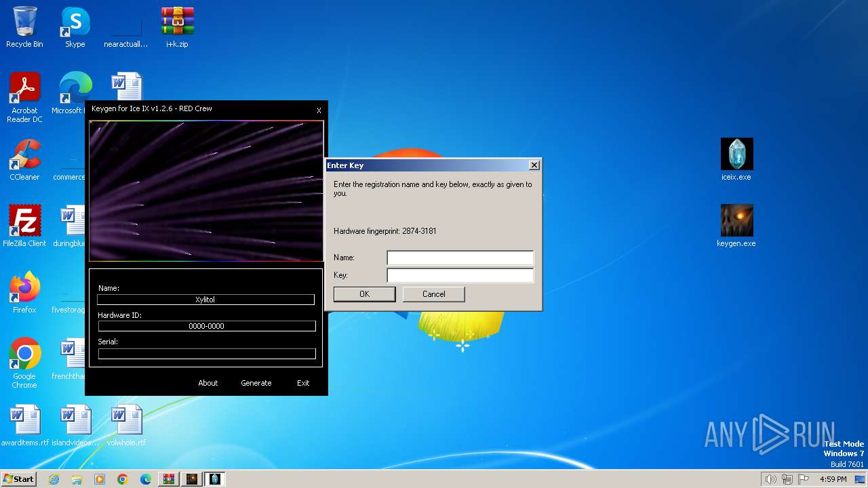Launch FileZilla Client shortcut
Screen dimensions: 868x488
(x=24, y=226)
